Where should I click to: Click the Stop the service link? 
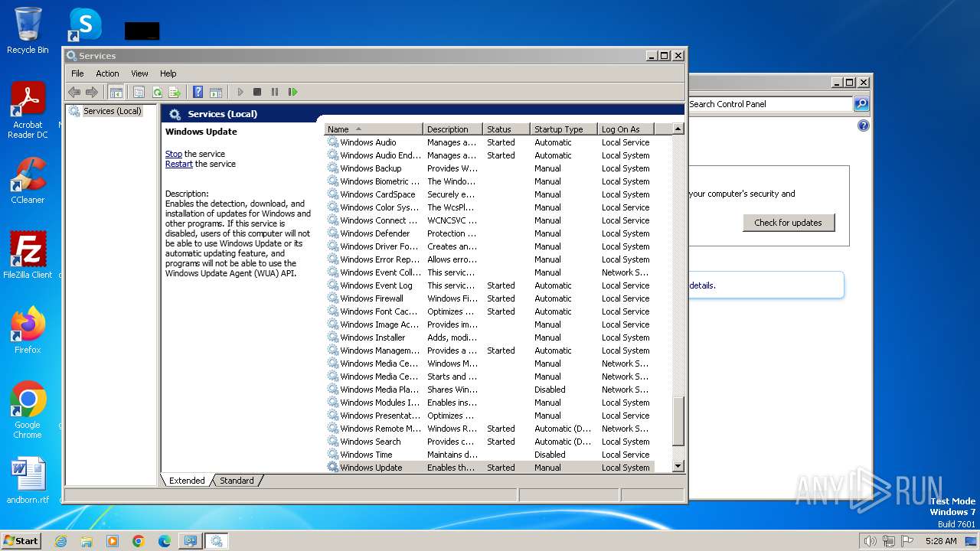click(x=174, y=154)
